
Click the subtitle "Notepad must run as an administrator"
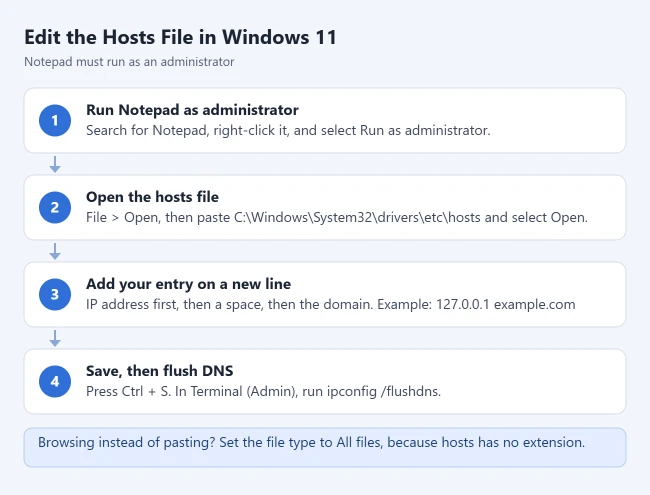(129, 62)
